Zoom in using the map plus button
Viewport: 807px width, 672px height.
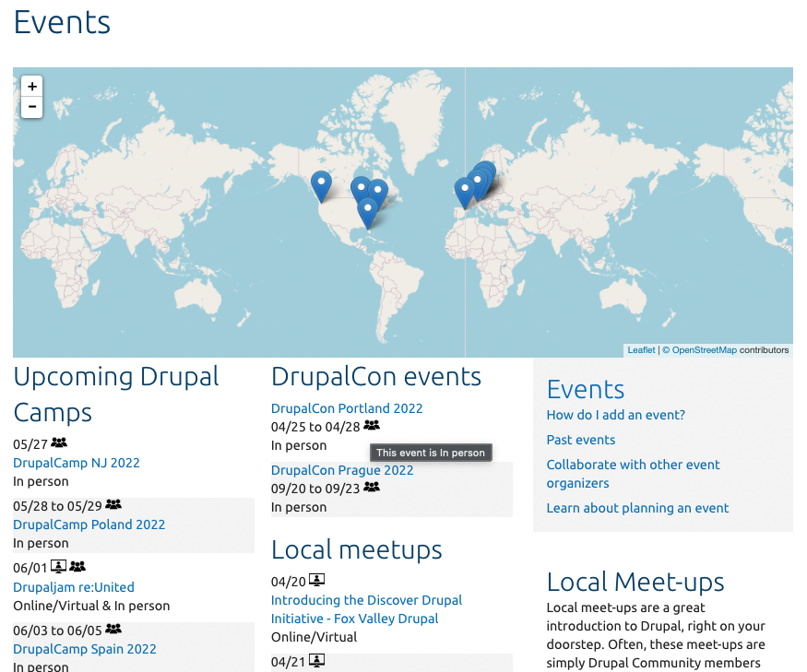(31, 86)
